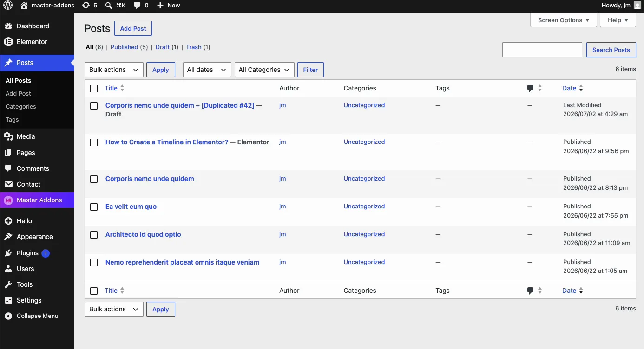Expand the Screen Options panel
This screenshot has width=644, height=349.
click(564, 20)
